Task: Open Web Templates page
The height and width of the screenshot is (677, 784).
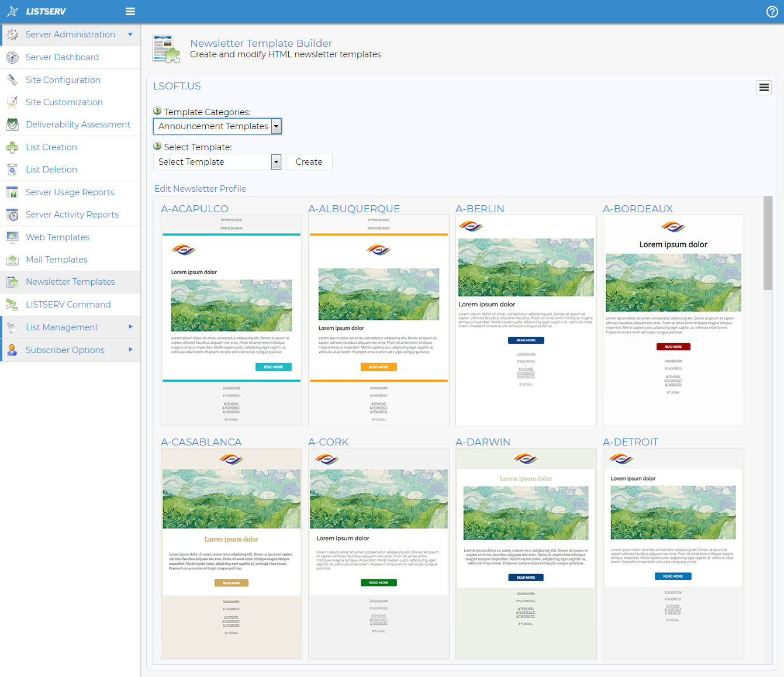Action: (x=58, y=237)
